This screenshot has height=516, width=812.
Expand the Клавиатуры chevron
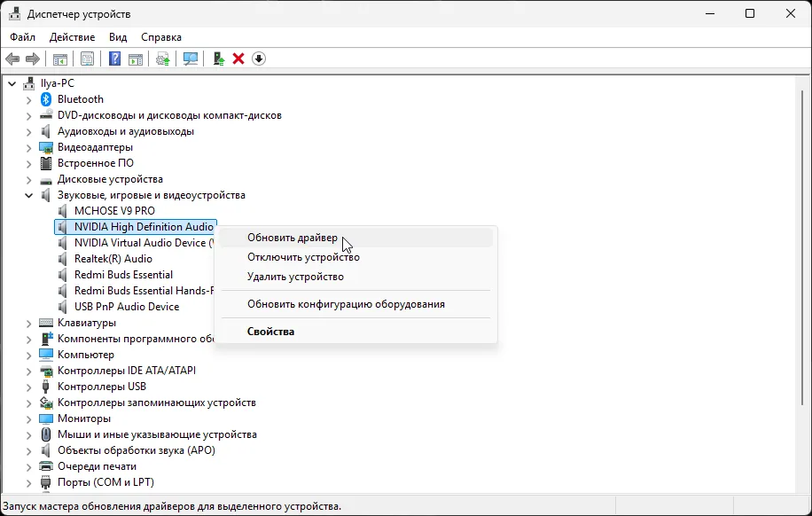coord(29,323)
